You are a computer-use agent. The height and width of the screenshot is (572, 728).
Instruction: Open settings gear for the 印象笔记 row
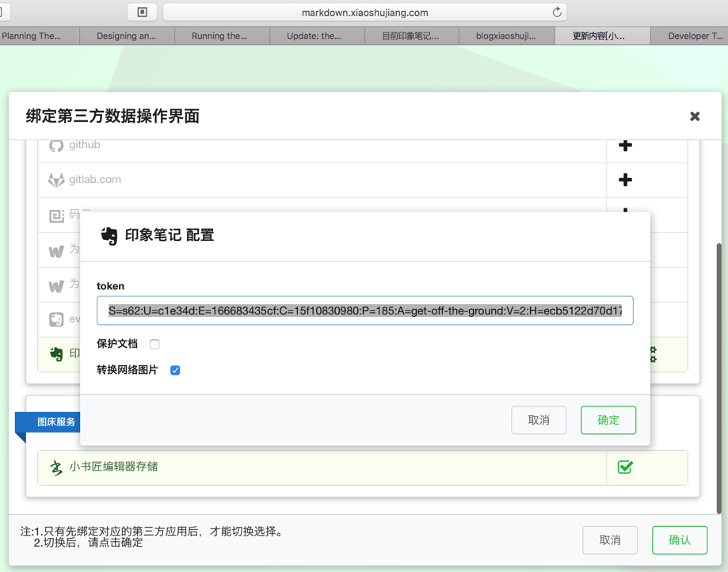(654, 354)
